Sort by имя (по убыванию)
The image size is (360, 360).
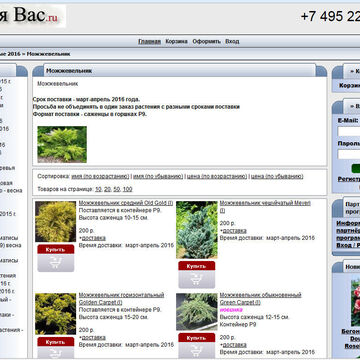158,176
